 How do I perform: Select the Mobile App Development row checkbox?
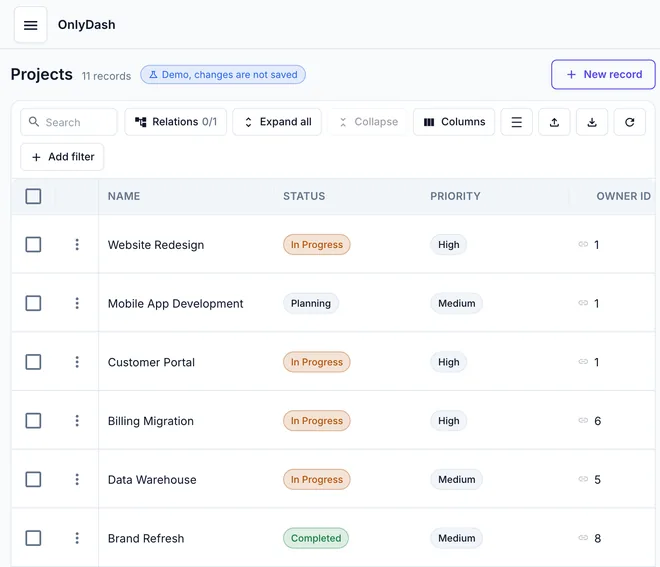click(x=33, y=303)
